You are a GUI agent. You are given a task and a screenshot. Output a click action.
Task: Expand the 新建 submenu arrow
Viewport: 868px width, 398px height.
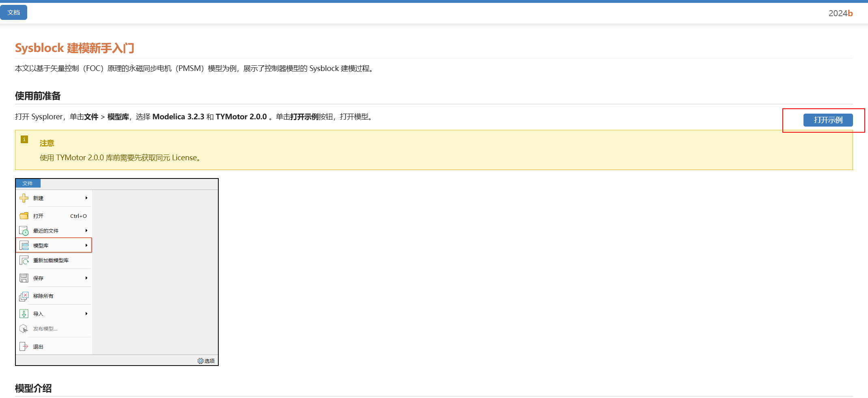click(86, 198)
